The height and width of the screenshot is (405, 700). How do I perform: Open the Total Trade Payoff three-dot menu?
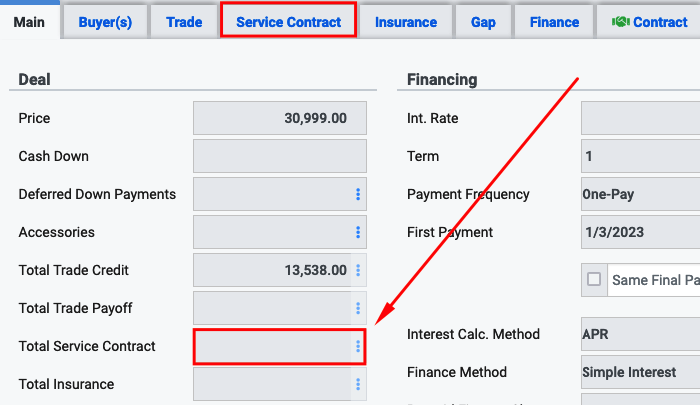(358, 308)
